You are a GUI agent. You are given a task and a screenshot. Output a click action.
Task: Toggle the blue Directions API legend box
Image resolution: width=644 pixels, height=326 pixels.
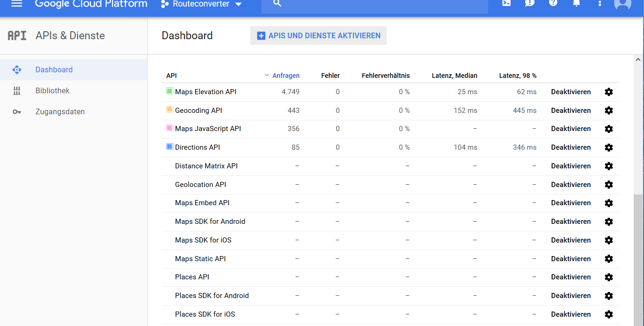click(170, 147)
